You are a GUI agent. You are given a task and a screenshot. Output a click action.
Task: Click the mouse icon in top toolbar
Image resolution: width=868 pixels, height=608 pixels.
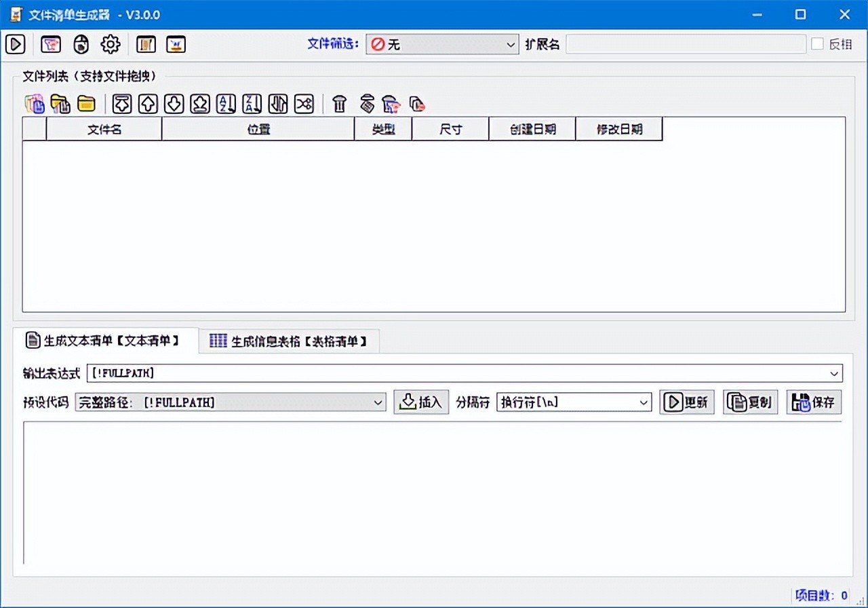pyautogui.click(x=81, y=45)
